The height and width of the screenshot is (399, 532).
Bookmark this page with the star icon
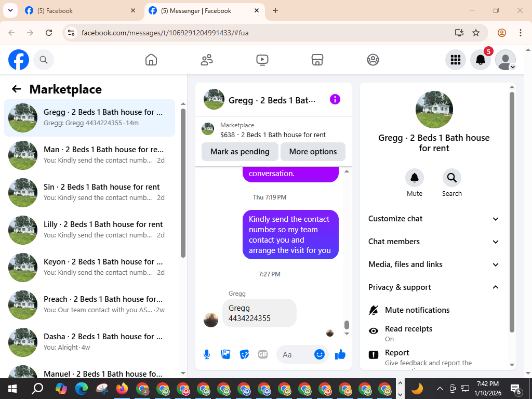point(476,33)
